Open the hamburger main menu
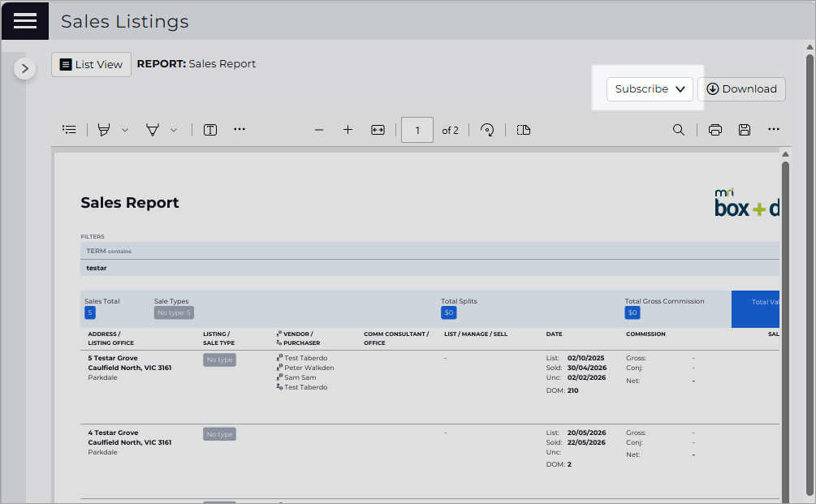Viewport: 816px width, 504px height. pos(25,21)
